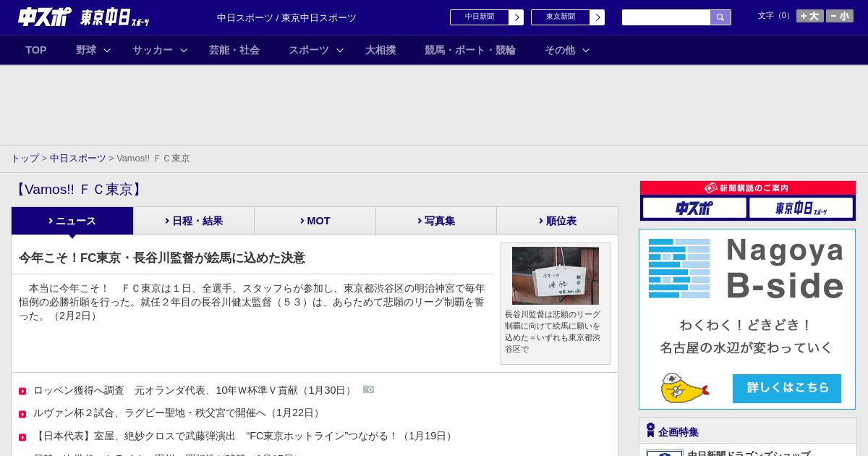
Task: Click camera icon beside ロッベン article
Action: click(369, 389)
